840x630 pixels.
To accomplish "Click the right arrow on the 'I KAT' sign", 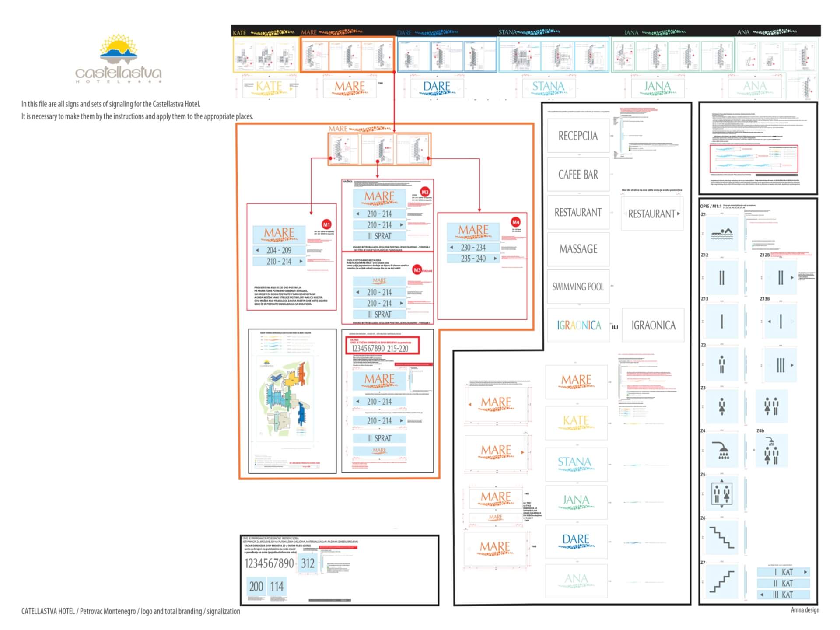I will [805, 572].
